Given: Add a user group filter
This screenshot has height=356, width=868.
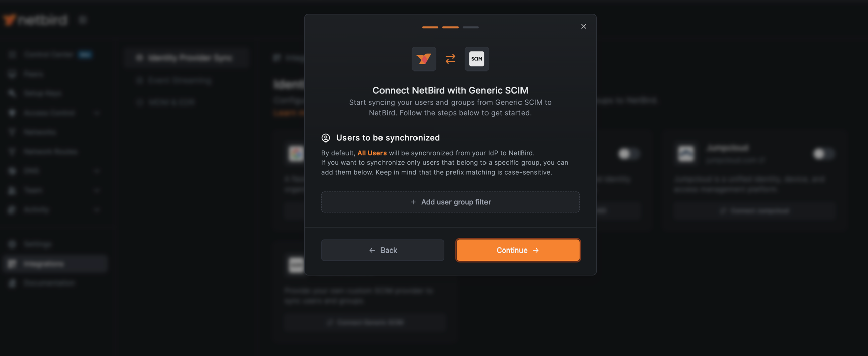Looking at the screenshot, I should point(450,202).
